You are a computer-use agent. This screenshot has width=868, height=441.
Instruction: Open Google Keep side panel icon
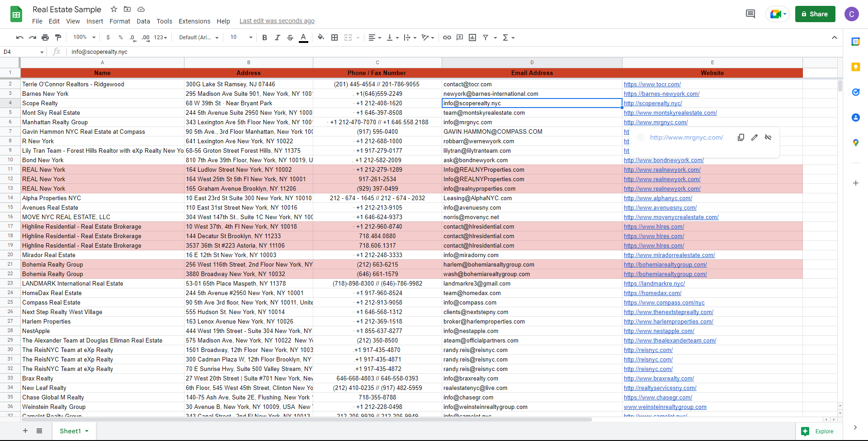pos(856,67)
